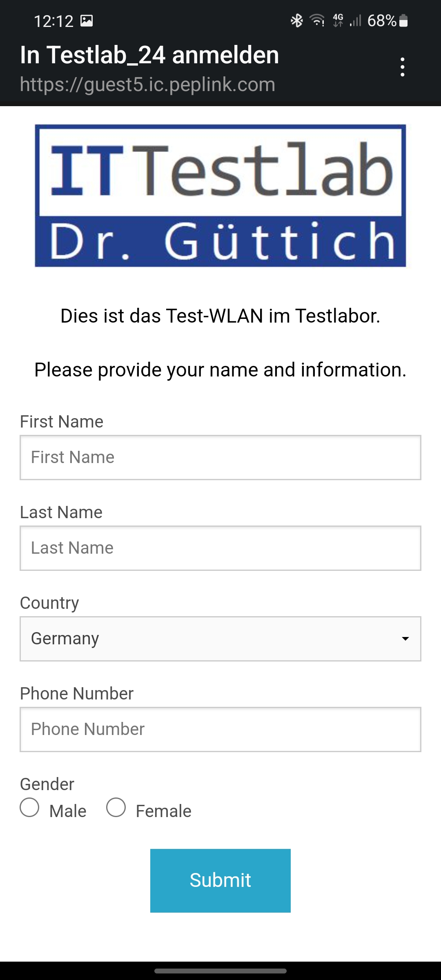Select the Female radio button
The image size is (441, 980).
[x=116, y=808]
